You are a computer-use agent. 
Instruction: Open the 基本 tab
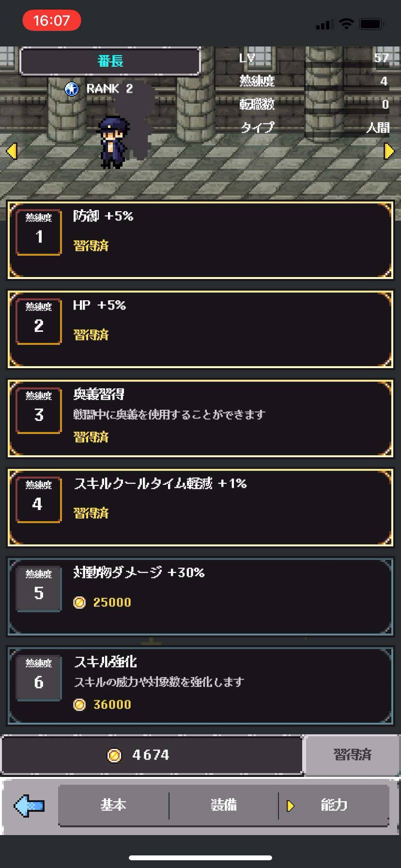(113, 805)
